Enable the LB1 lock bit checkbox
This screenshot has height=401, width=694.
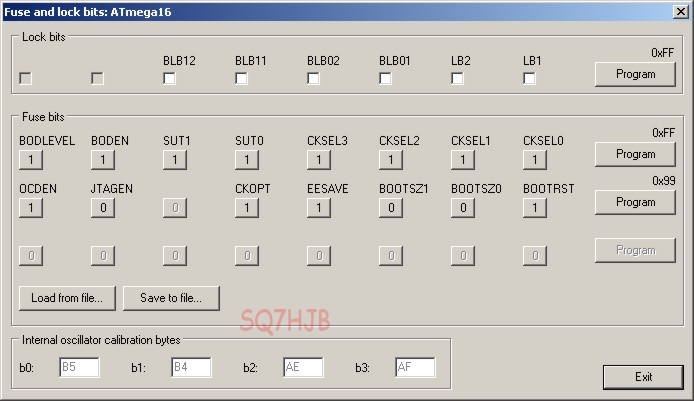[529, 78]
